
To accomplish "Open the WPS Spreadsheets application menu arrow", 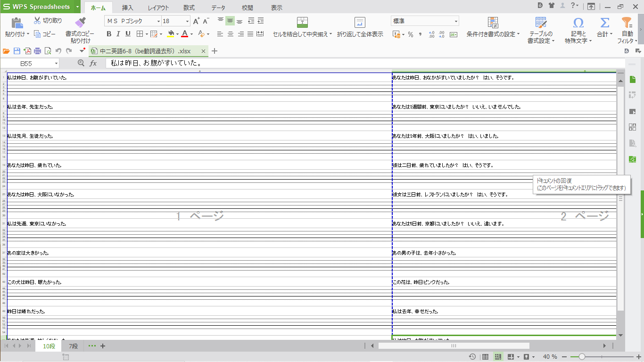I will pyautogui.click(x=77, y=7).
